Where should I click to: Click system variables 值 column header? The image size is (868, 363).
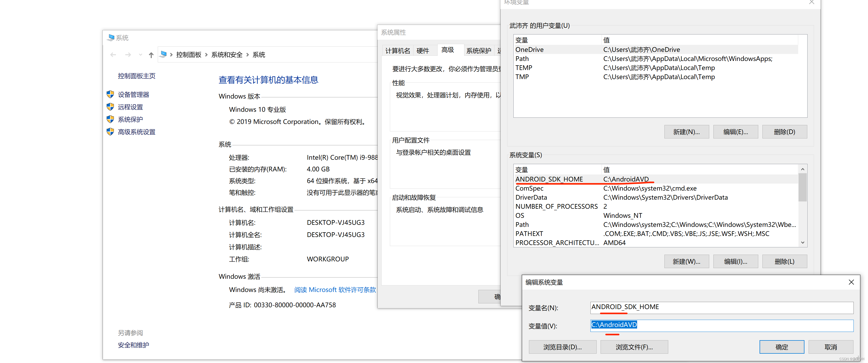[x=700, y=170]
